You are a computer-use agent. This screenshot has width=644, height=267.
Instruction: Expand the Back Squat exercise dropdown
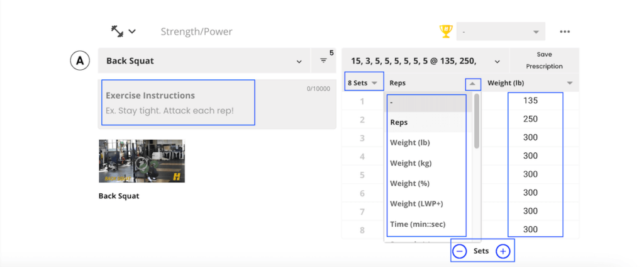click(299, 61)
